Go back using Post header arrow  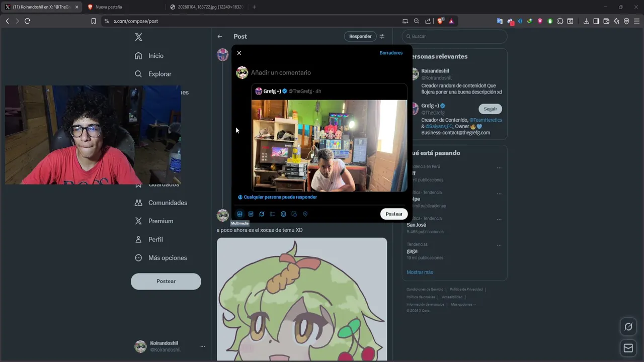pos(220,36)
